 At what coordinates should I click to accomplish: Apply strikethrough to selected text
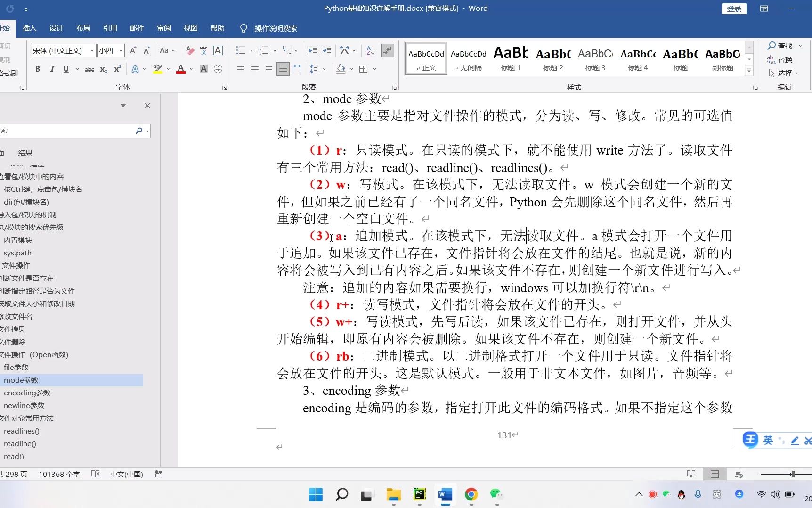(x=89, y=69)
